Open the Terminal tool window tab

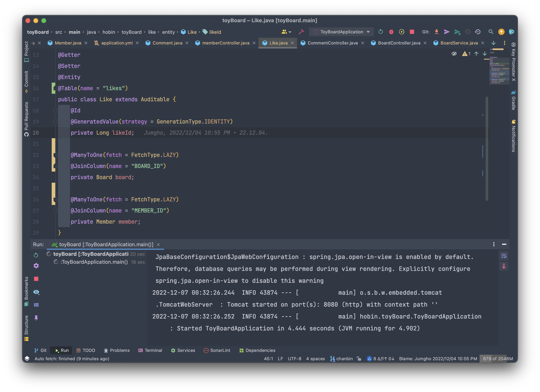tap(150, 350)
